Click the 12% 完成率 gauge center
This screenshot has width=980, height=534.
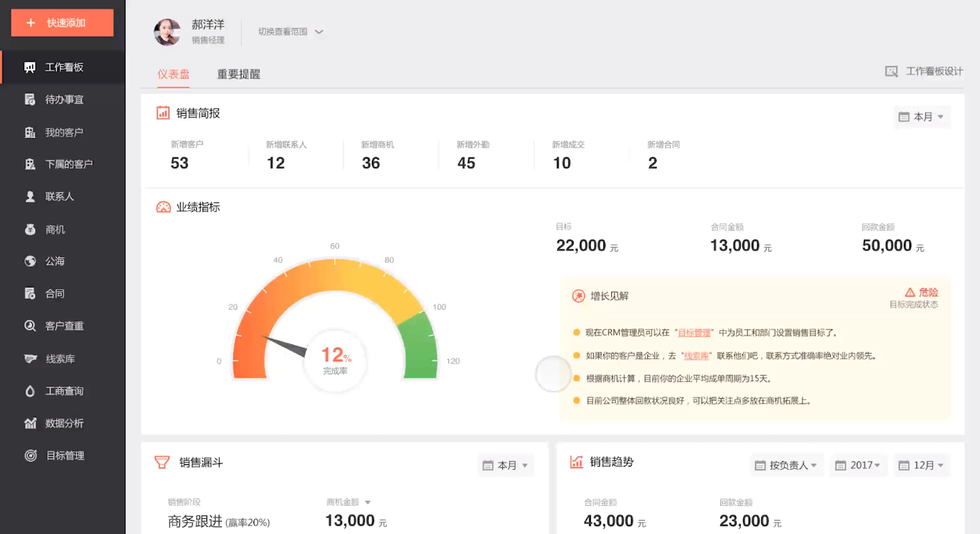335,360
